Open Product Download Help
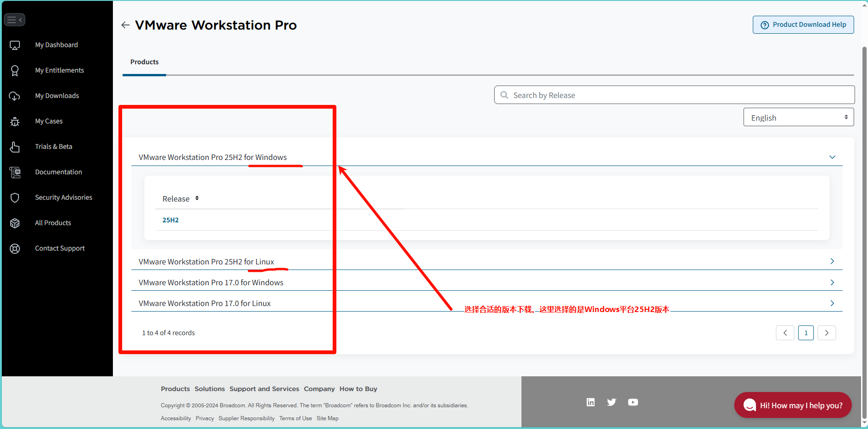This screenshot has width=868, height=429. tap(803, 25)
